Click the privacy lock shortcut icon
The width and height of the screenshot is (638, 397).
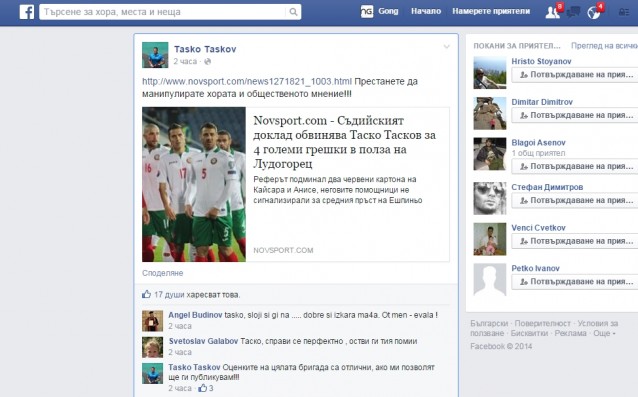624,12
